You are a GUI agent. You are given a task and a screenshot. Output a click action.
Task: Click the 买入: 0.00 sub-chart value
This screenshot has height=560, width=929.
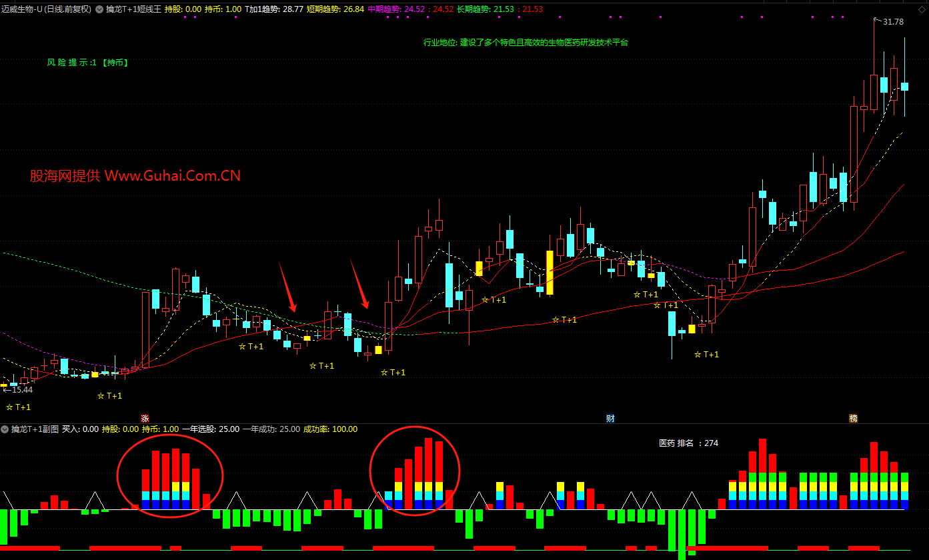click(80, 429)
